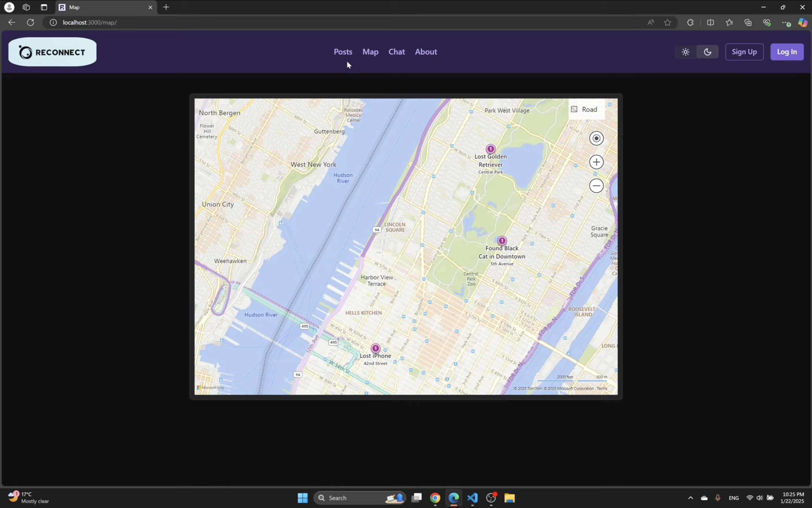Open the Workspaces icon
Viewport: 812px width, 508px height.
(26, 7)
